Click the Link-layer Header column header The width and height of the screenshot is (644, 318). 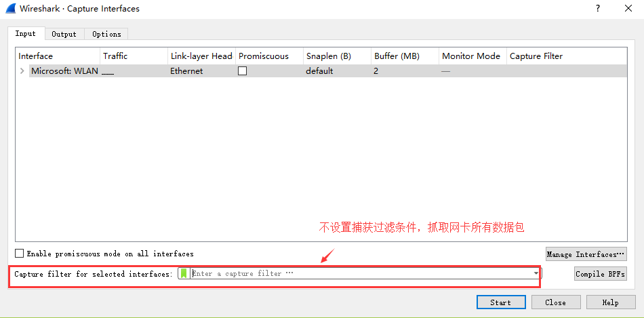201,56
